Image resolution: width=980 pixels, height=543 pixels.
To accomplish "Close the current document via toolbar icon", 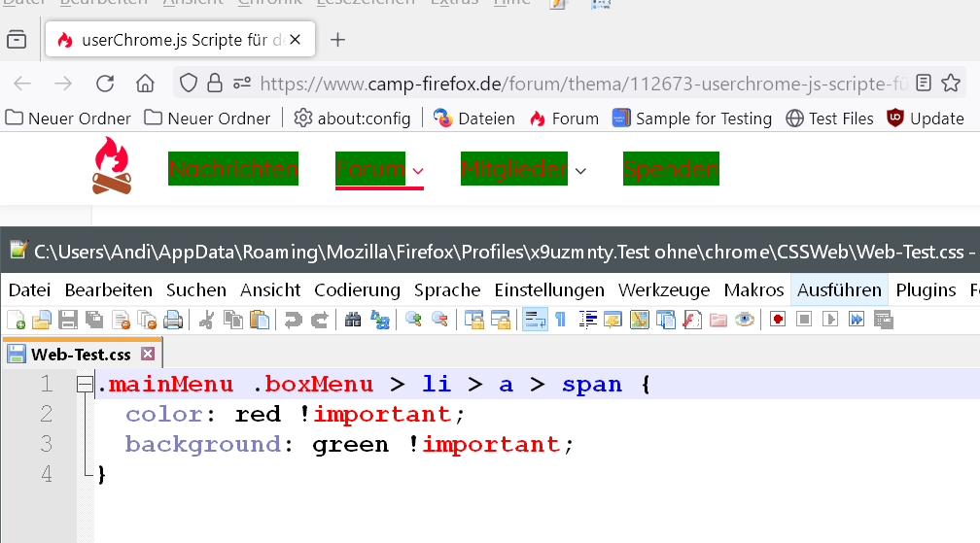I will click(121, 321).
